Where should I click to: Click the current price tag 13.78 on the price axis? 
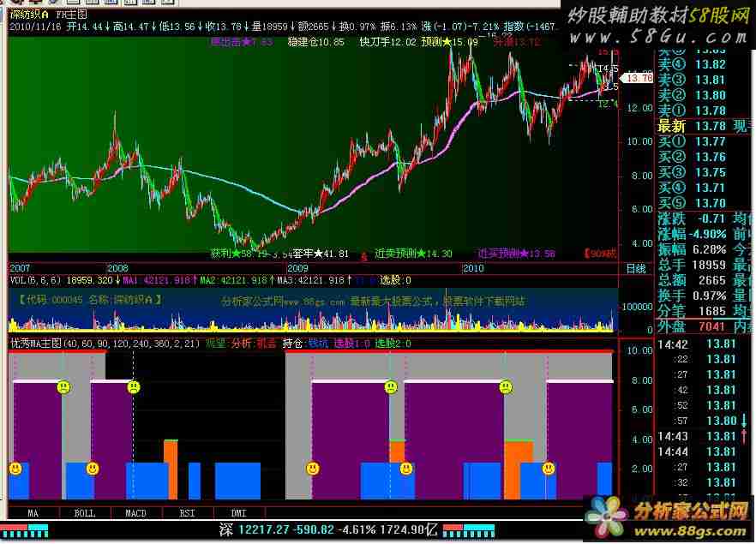pyautogui.click(x=638, y=78)
